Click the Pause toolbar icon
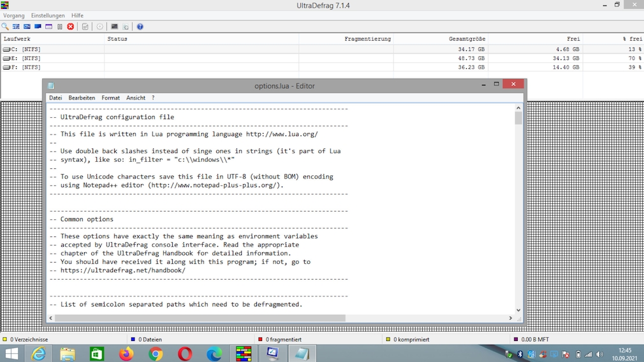Screen dimensions: 644x362 60,27
